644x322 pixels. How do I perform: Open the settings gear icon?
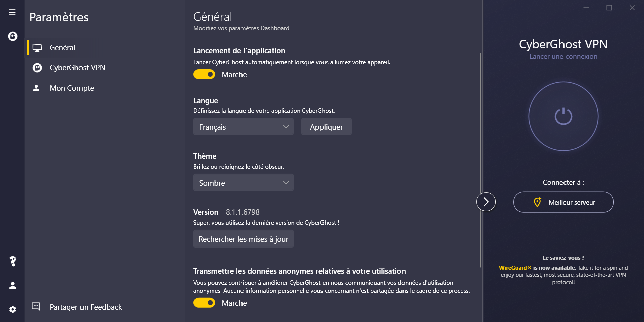(x=13, y=309)
